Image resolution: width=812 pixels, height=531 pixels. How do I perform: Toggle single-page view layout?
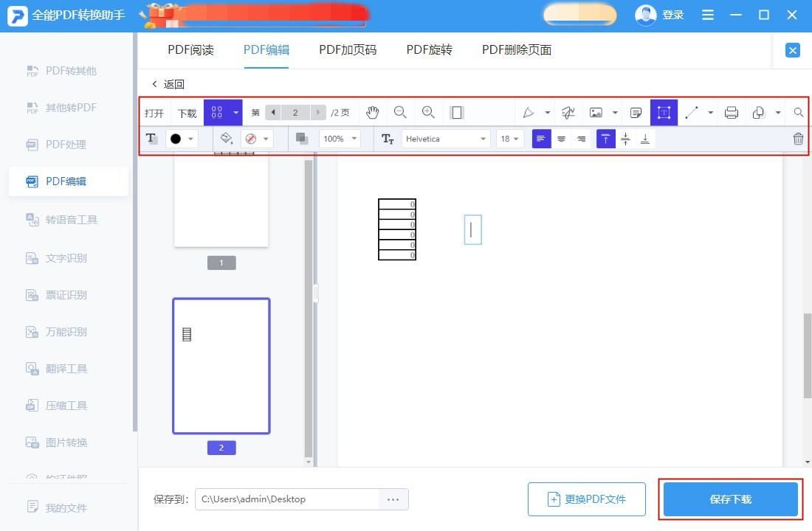coord(456,112)
